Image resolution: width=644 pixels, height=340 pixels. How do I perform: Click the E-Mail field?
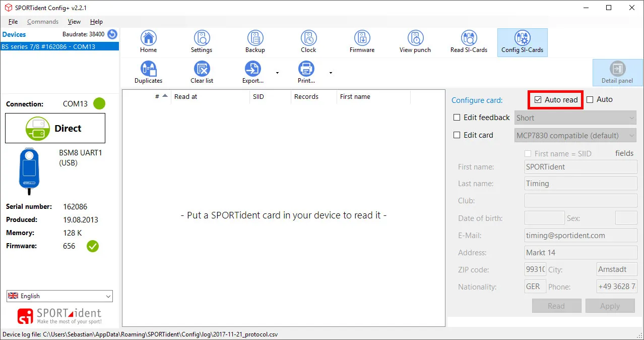[581, 235]
